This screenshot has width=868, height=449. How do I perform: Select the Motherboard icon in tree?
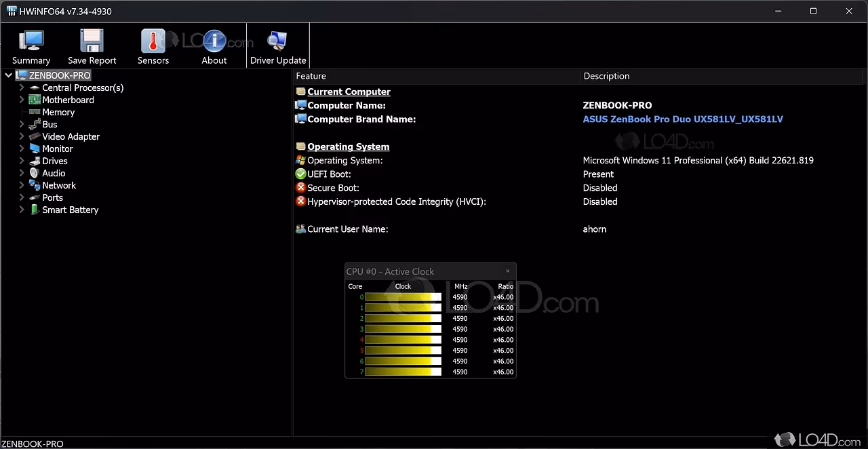pyautogui.click(x=35, y=100)
